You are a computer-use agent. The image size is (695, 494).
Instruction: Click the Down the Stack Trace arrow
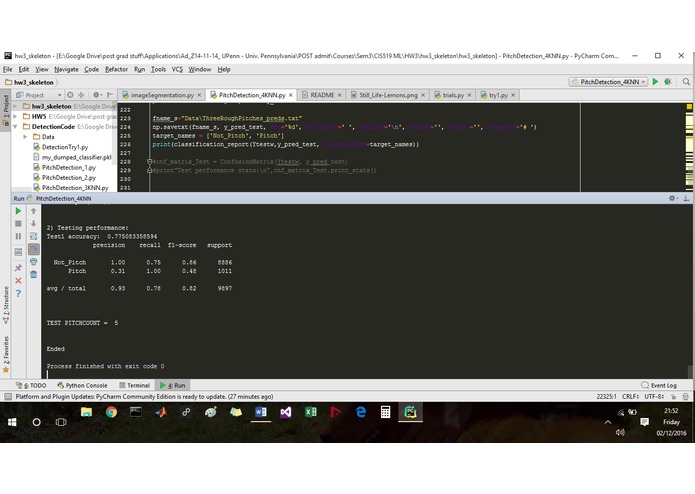(x=33, y=224)
